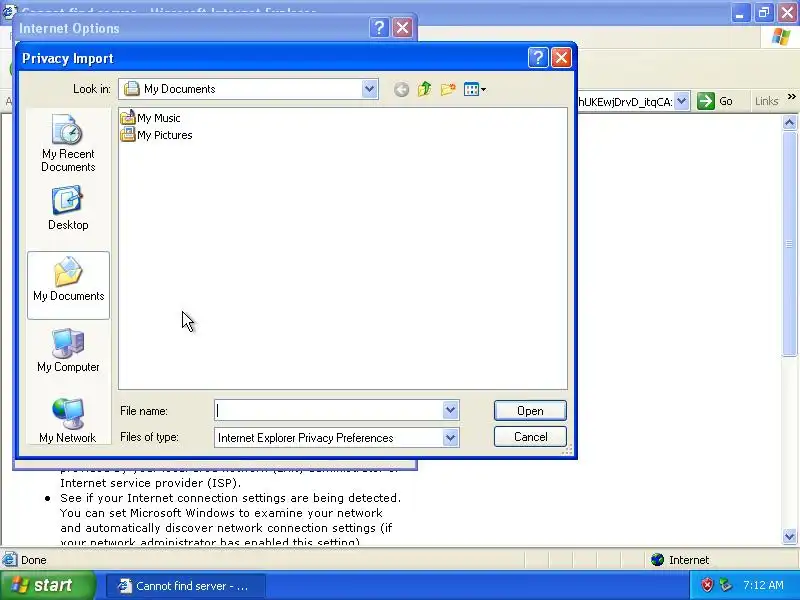Click the 7:12 AM system clock

(x=763, y=585)
